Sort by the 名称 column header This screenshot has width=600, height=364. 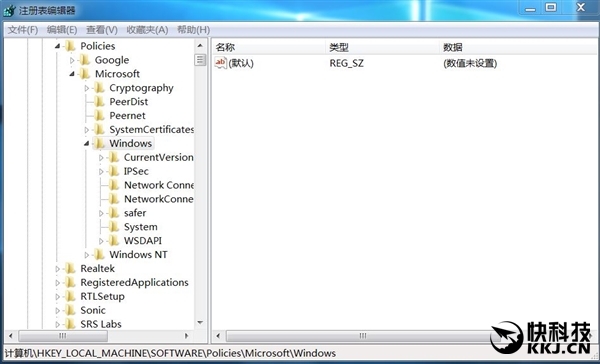coord(268,47)
